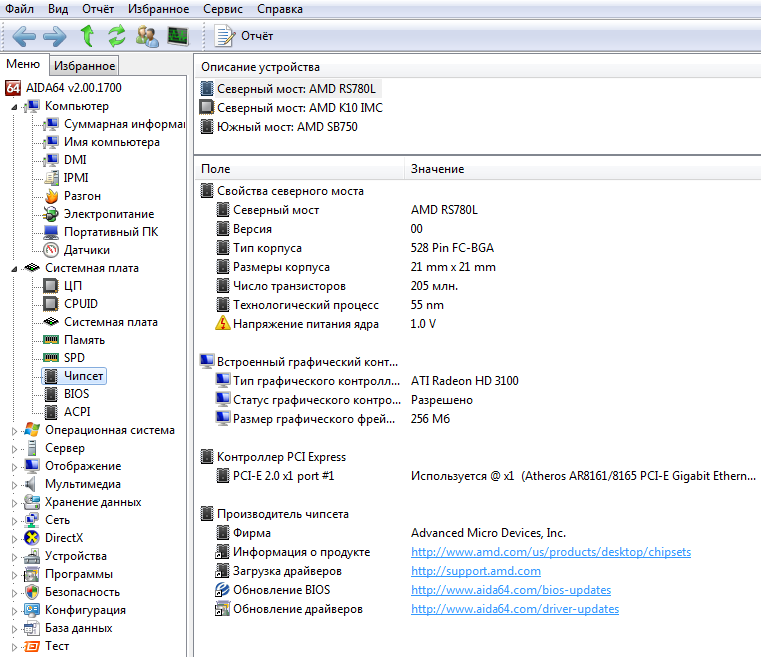Viewport: 761px width, 657px height.
Task: Open the aida64.com bios-updates link
Action: click(x=511, y=590)
